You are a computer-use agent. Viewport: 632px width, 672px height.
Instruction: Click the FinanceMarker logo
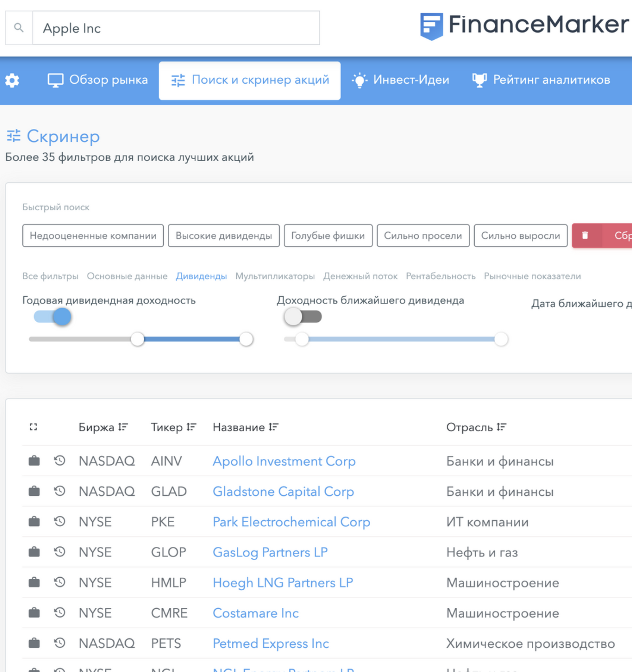click(x=524, y=25)
